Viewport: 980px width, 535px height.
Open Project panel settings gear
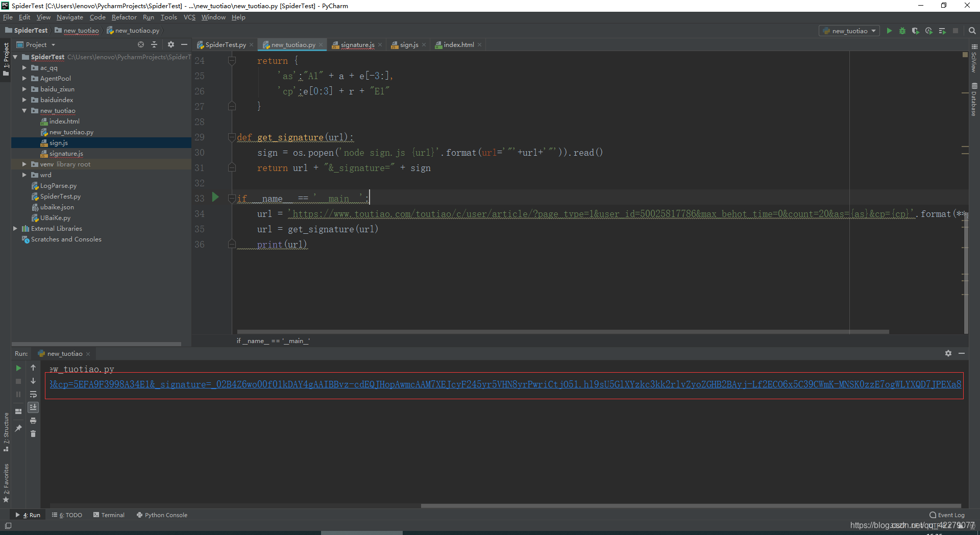[171, 44]
